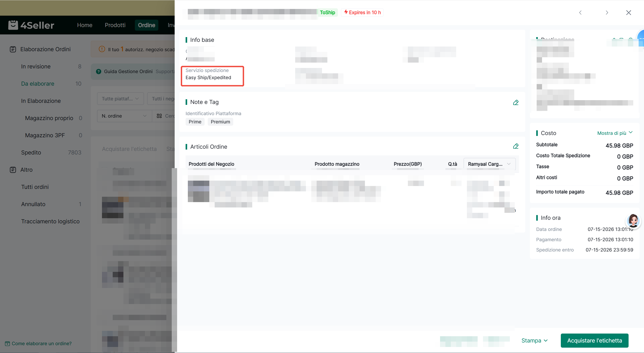The height and width of the screenshot is (353, 644).
Task: Click the Data ordine date value
Action: click(610, 229)
